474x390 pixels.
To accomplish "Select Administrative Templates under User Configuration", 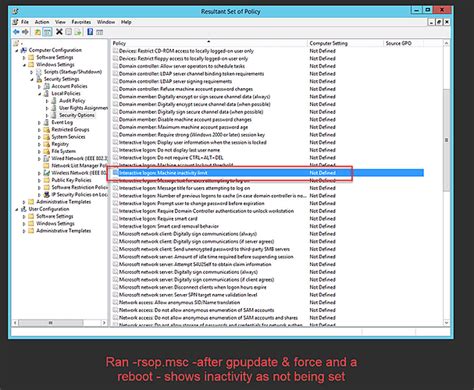I will click(64, 231).
